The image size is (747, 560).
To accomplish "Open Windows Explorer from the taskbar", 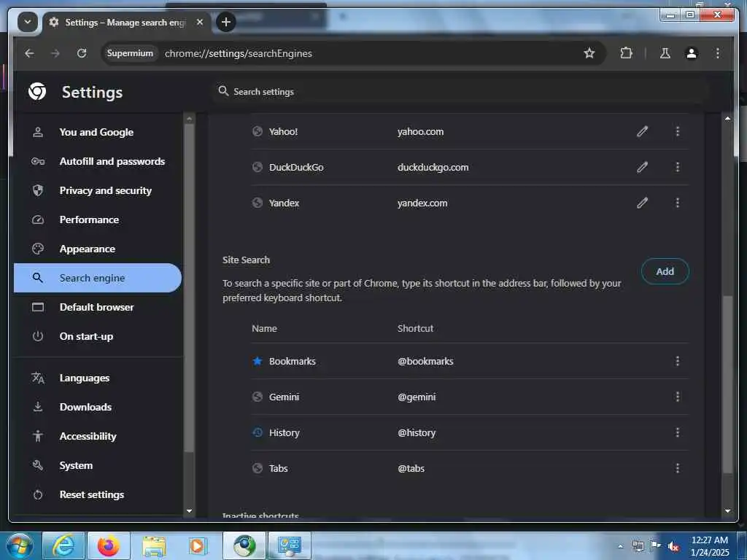I will point(154,545).
